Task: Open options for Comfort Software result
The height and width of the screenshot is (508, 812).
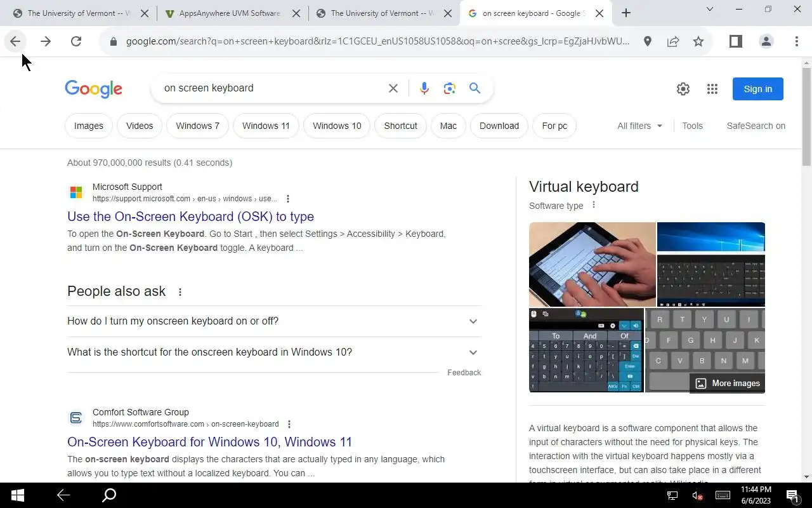Action: (x=289, y=424)
